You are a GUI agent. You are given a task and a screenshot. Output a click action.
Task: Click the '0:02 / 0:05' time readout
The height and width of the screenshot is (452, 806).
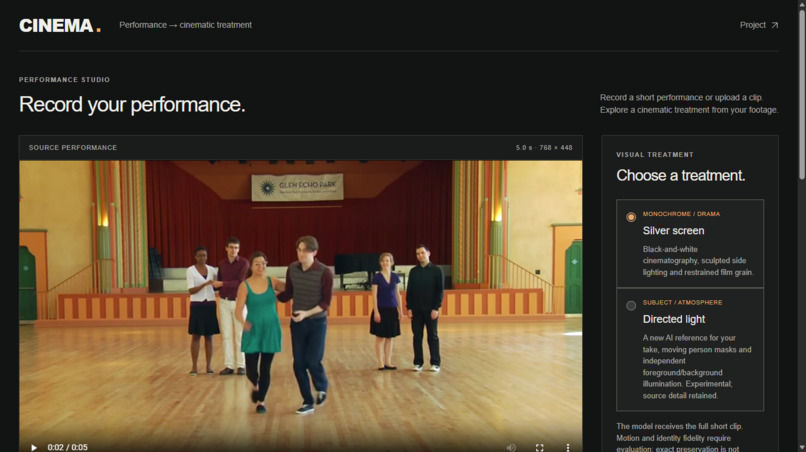pos(67,447)
